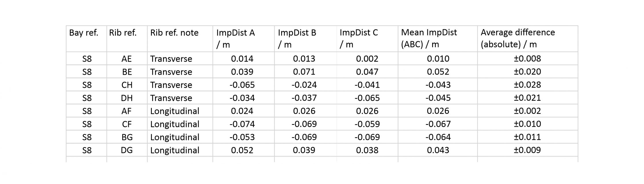
Task: Select the rib ref cell 'BG'
Action: click(127, 137)
